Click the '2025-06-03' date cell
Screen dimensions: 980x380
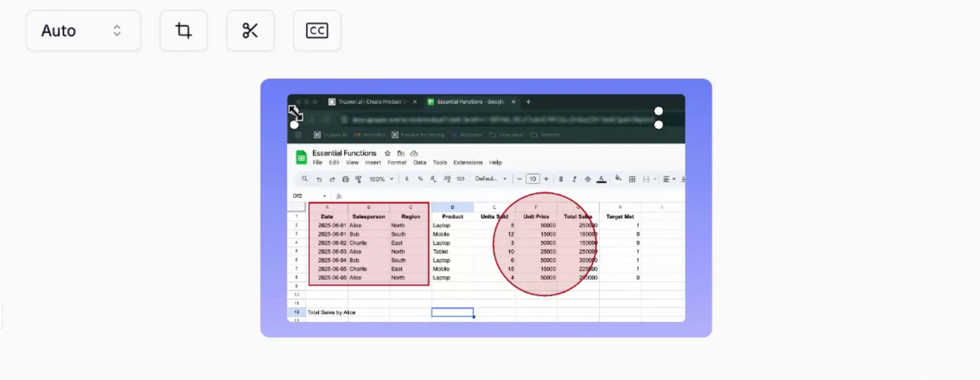click(327, 252)
